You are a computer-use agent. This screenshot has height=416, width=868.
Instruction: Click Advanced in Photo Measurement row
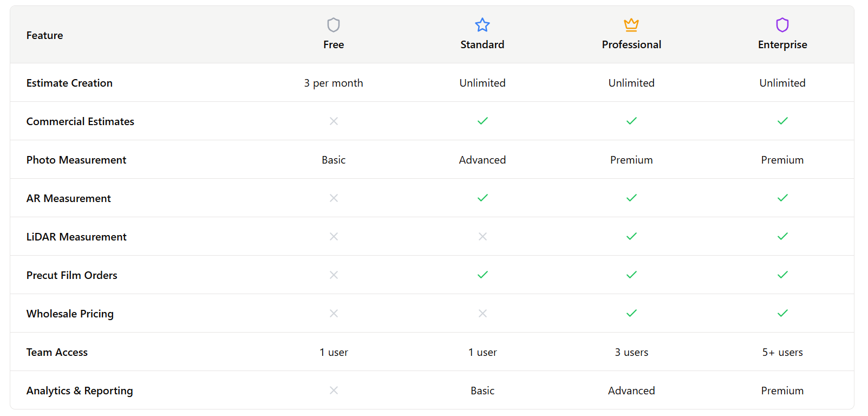[482, 160]
